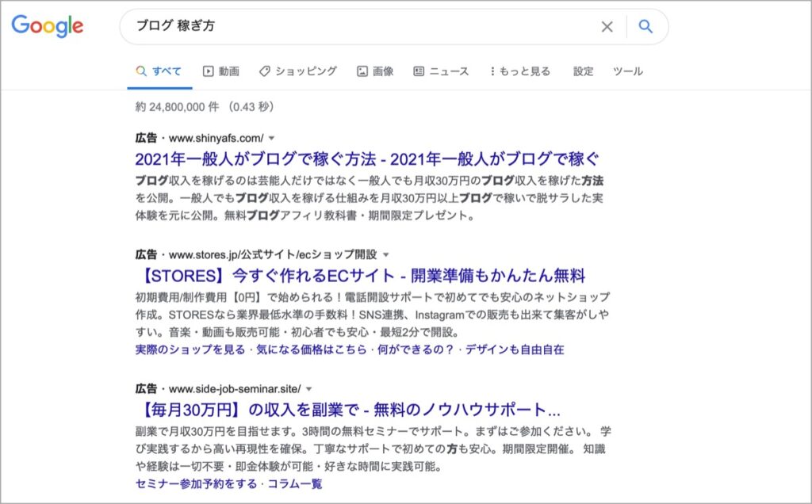The image size is (812, 504).
Task: Expand the dropdown arrow beside www.side-job-seminar.site
Action: click(309, 389)
